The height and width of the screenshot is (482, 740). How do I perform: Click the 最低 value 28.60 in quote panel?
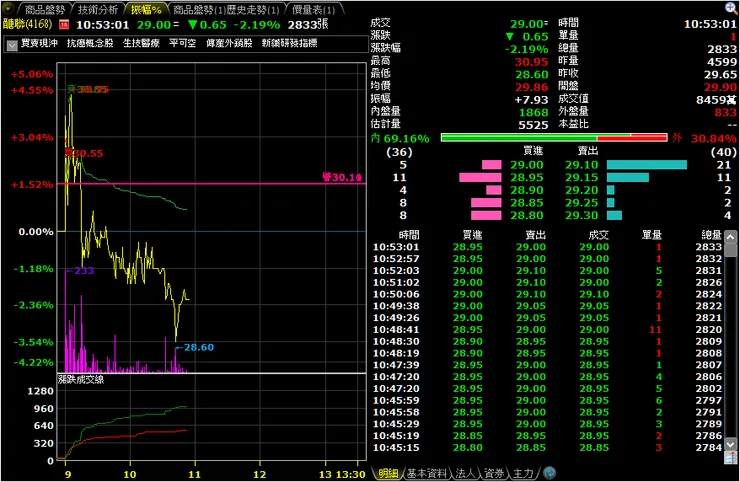pyautogui.click(x=531, y=75)
